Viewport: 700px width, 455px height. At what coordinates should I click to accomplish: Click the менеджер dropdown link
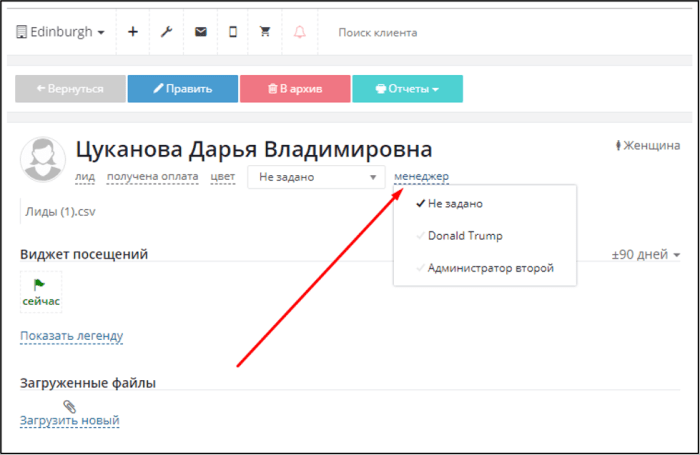[421, 176]
